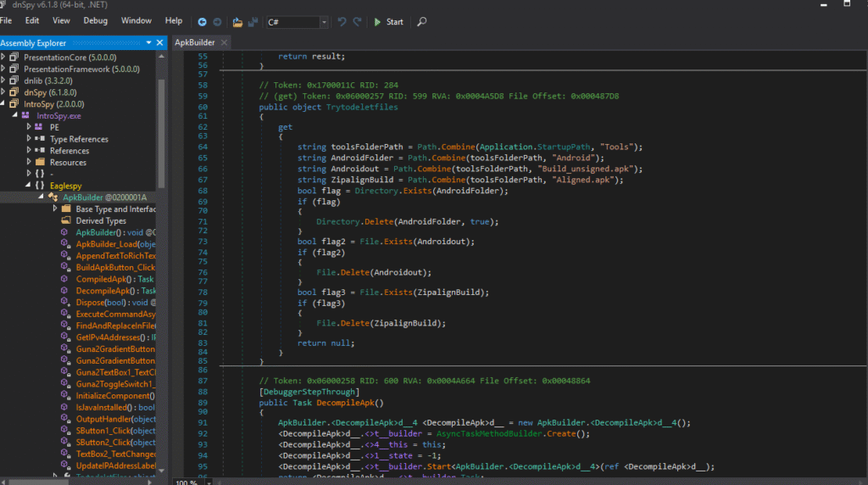Select Dispose(bool) method

[x=115, y=303]
